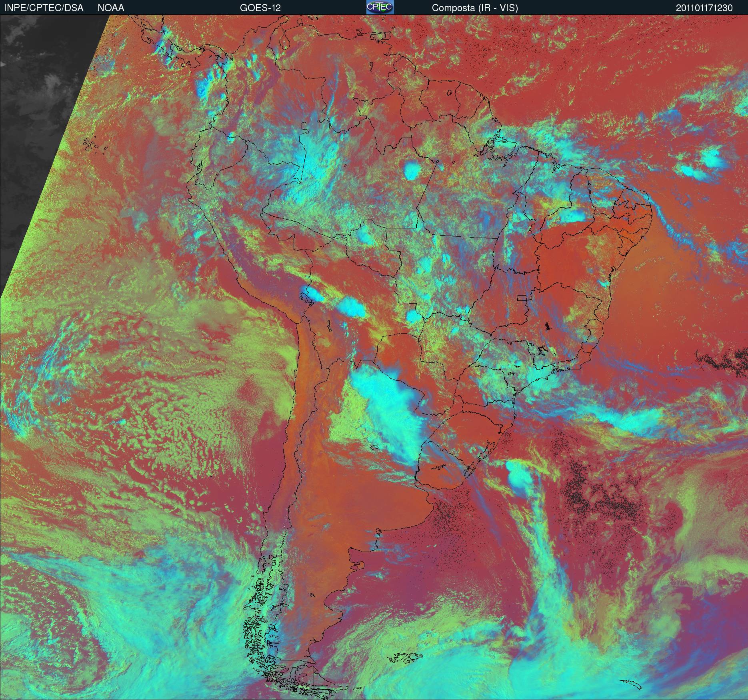Click the 201101171230 timestamp
This screenshot has height=700, width=748.
point(704,8)
